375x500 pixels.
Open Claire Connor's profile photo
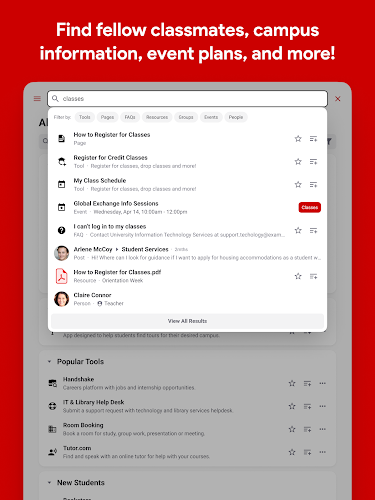click(62, 299)
